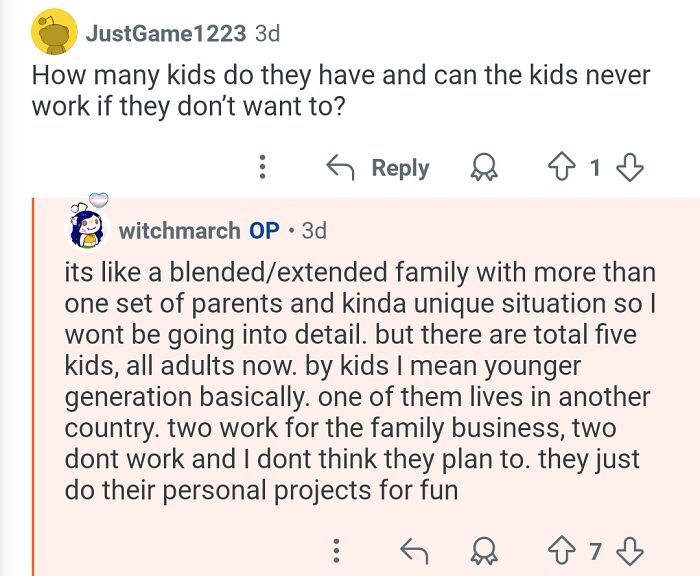Screen dimensions: 700x576
Task: Downvote witchmarch's reply
Action: pyautogui.click(x=629, y=551)
